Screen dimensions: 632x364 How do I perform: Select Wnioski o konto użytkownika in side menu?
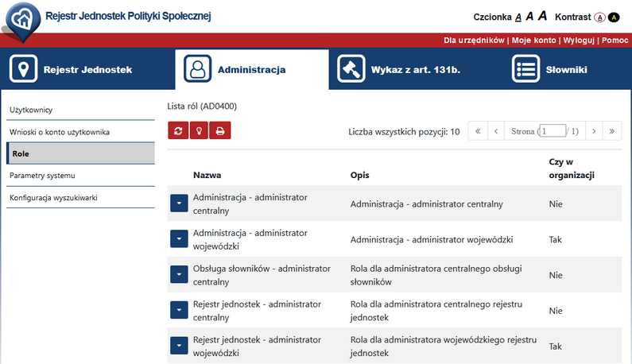pyautogui.click(x=80, y=132)
